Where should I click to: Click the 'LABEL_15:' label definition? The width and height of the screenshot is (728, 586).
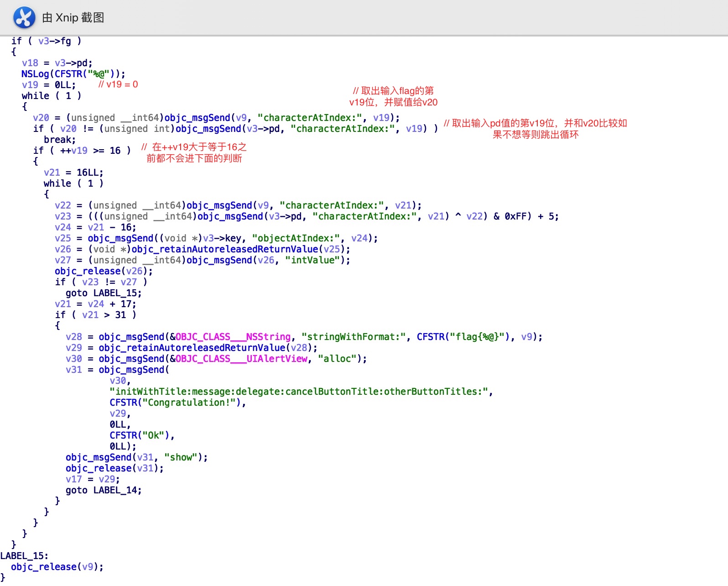24,556
